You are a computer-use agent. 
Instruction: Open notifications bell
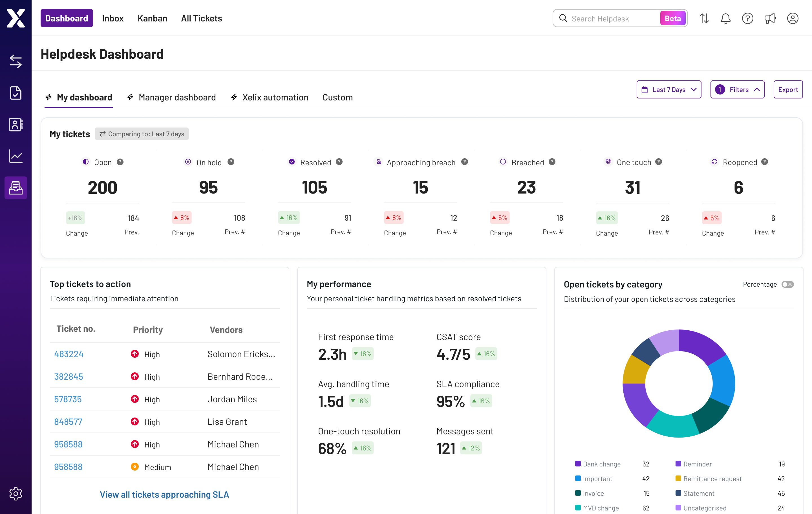pos(725,18)
